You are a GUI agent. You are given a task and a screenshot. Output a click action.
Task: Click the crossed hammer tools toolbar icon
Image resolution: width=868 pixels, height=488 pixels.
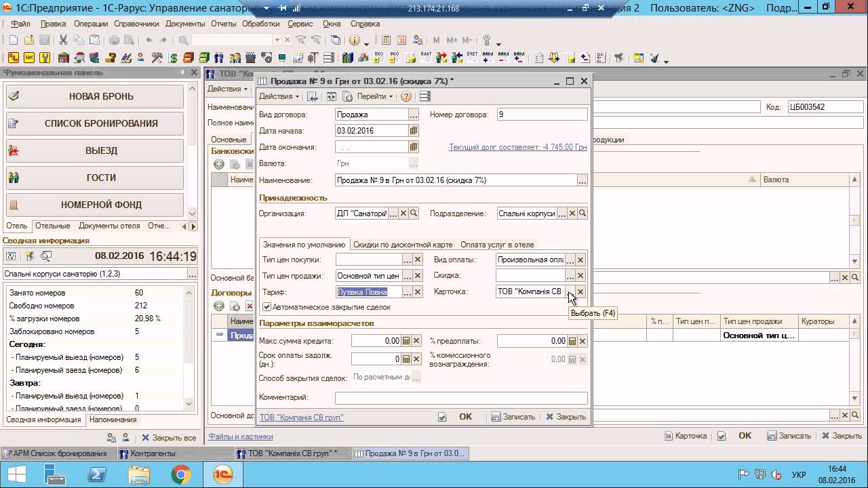point(157,58)
